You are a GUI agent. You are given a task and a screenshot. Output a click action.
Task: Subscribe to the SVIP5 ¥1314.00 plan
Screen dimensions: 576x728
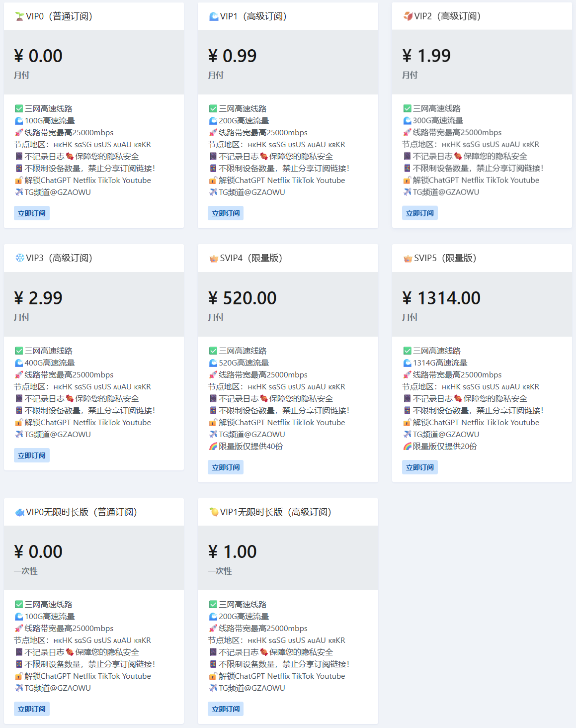(x=420, y=467)
